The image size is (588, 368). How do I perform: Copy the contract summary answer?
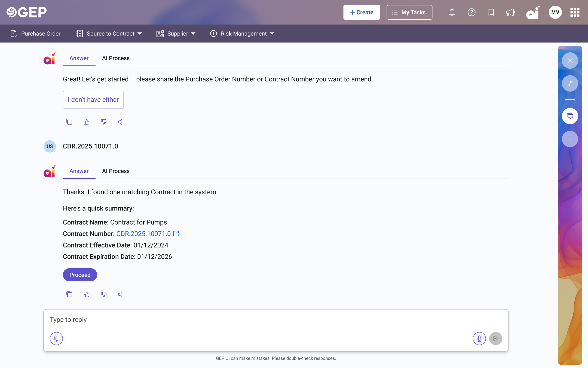[69, 294]
